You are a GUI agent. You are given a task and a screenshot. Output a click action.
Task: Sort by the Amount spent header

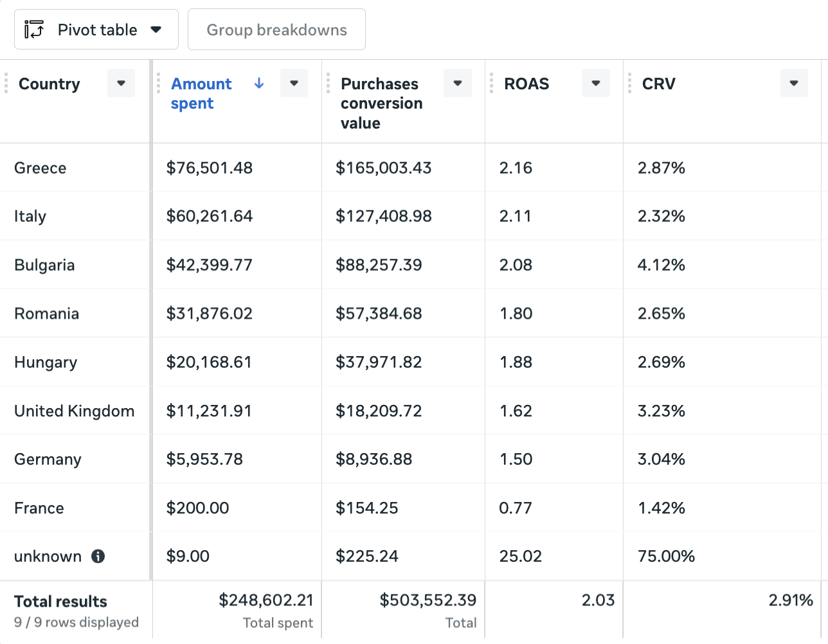[x=201, y=93]
